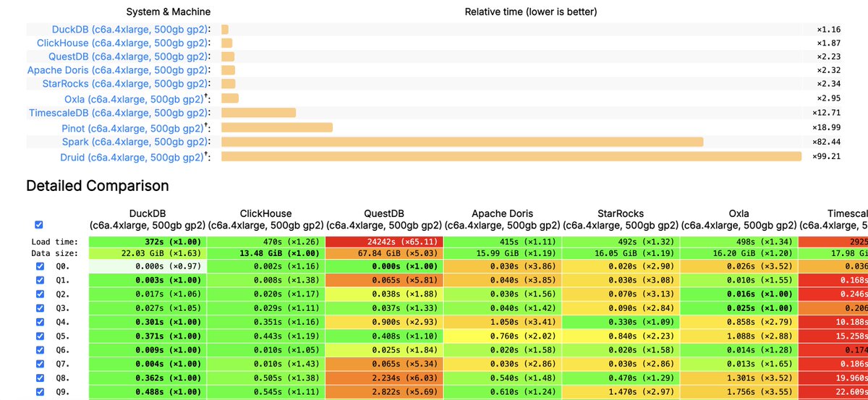The height and width of the screenshot is (400, 868).
Task: Click the ×1.16 value for DuckDB
Action: (829, 30)
